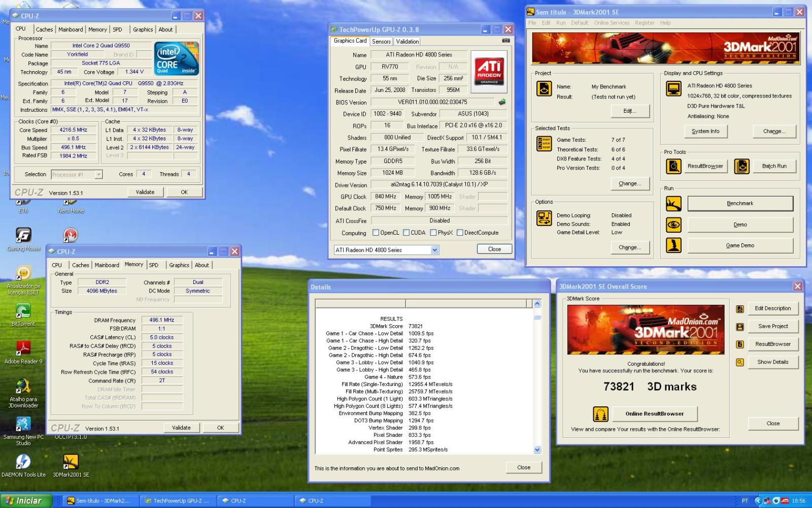Click the Game Demo button
Viewport: 812px width, 508px height.
[x=740, y=245]
